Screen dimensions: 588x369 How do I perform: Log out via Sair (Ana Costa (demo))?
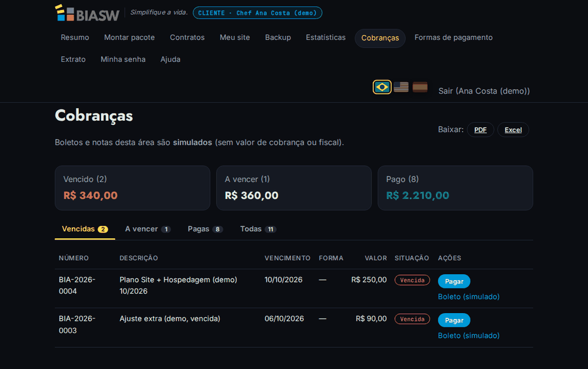click(x=484, y=91)
